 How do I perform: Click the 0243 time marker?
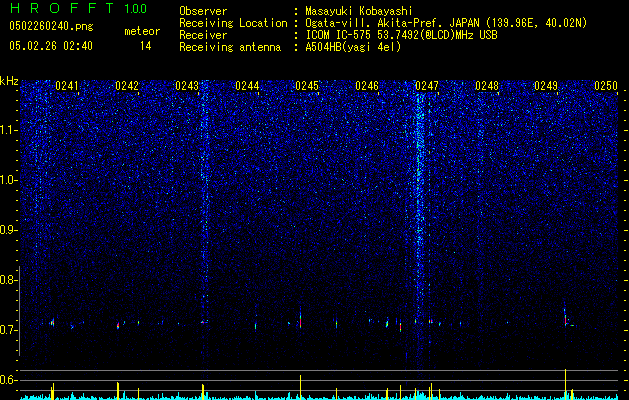(x=187, y=86)
